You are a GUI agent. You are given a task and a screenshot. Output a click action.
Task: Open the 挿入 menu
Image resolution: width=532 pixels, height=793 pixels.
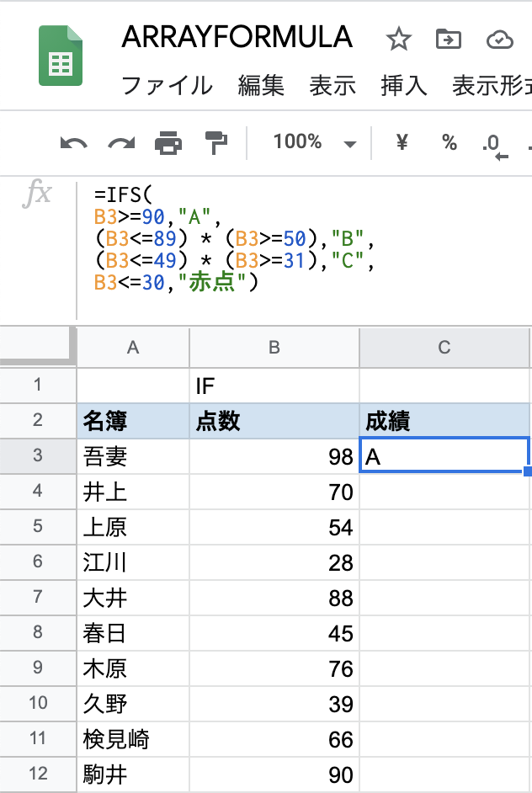(404, 86)
